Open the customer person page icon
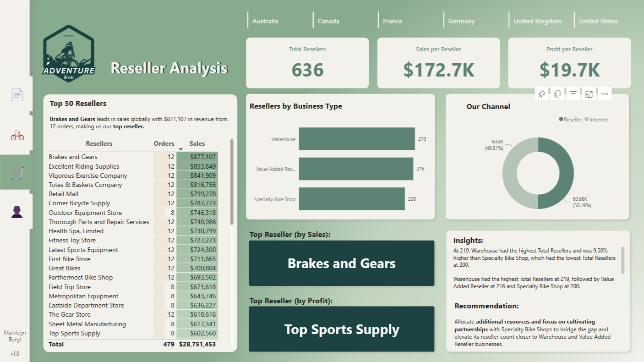The width and height of the screenshot is (644, 362). [x=17, y=212]
